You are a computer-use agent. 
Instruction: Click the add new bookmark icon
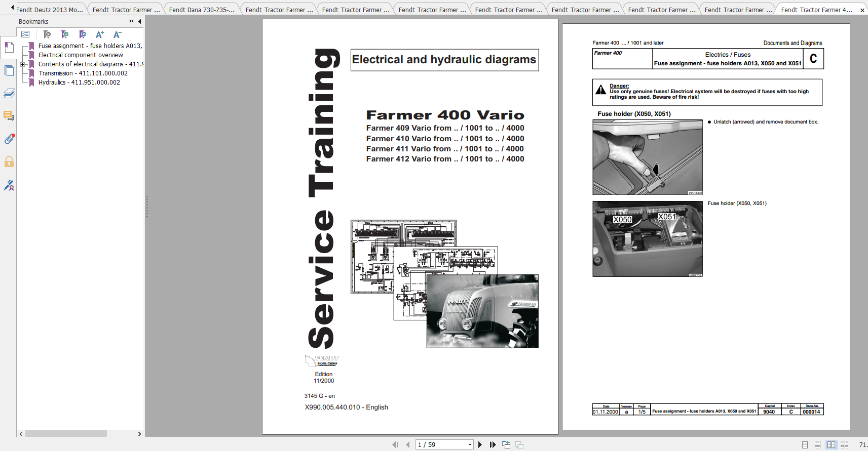tap(65, 34)
